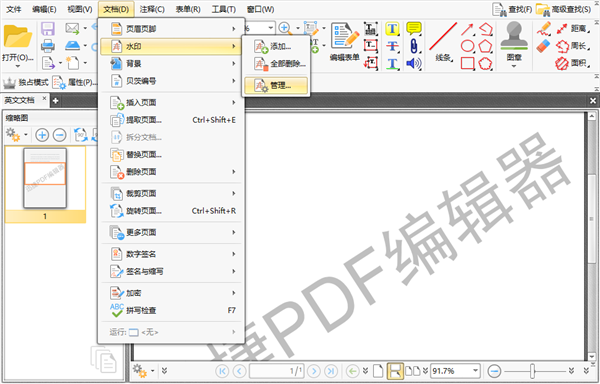Adjust the zoom slider handle
Viewport: 600px width, 384px height.
coord(532,371)
